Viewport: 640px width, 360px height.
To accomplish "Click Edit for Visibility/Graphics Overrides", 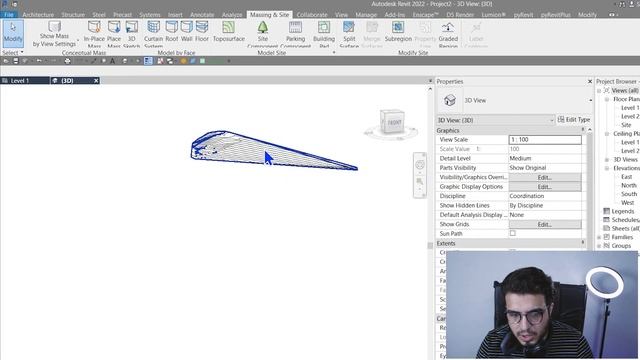I will 545,177.
